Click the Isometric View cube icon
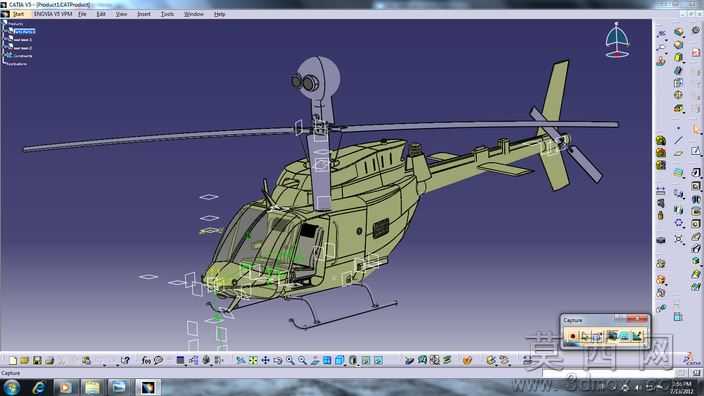This screenshot has width=704, height=396. (339, 361)
